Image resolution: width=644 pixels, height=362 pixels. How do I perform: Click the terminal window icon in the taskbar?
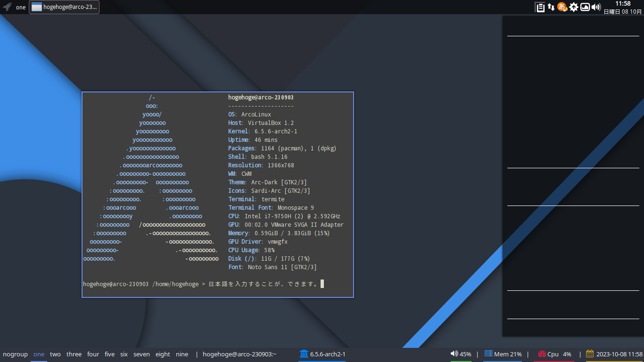click(x=37, y=7)
